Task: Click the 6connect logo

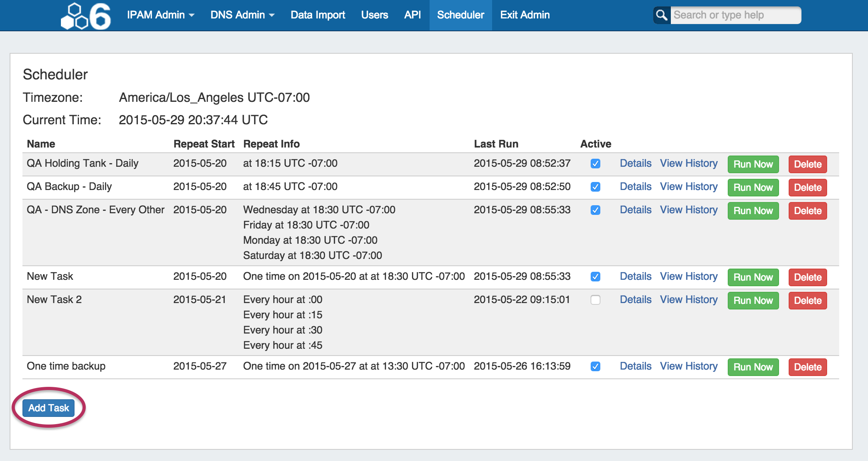Action: (85, 15)
